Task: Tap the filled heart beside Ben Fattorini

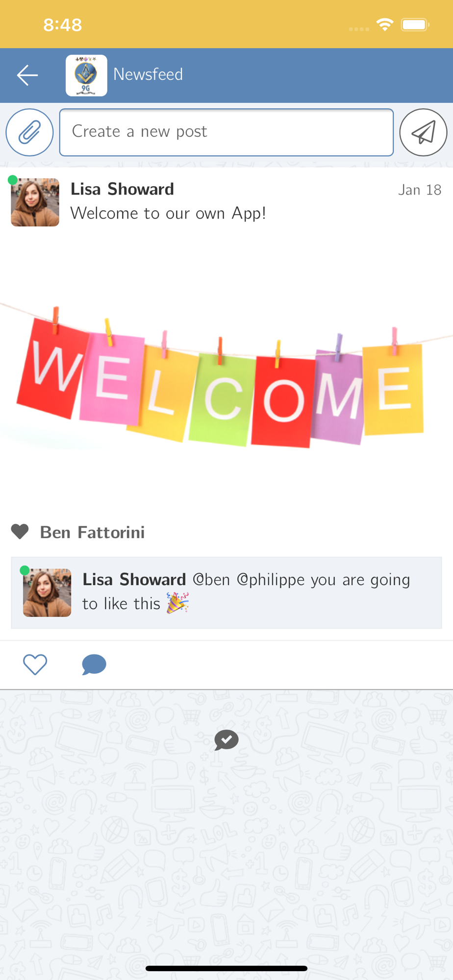Action: [20, 532]
